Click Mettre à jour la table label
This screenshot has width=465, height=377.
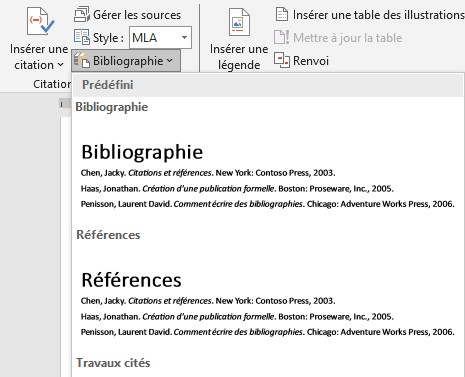click(348, 38)
